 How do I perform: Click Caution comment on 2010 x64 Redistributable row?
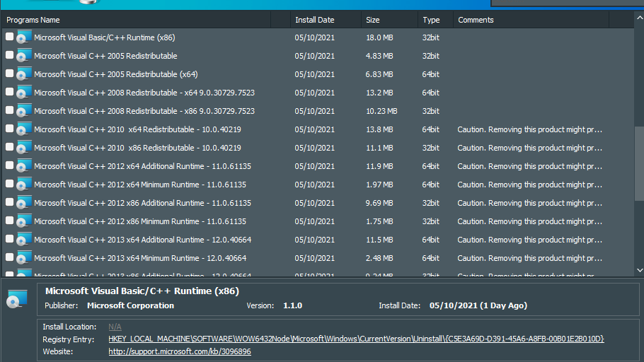(x=530, y=129)
